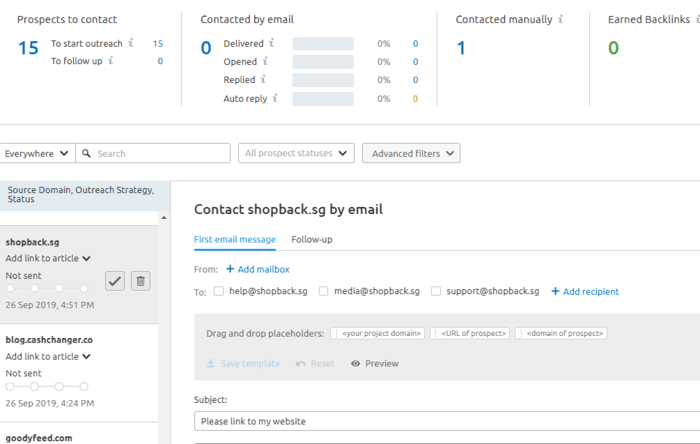Select the First email message tab
Image resolution: width=700 pixels, height=444 pixels.
(x=235, y=240)
